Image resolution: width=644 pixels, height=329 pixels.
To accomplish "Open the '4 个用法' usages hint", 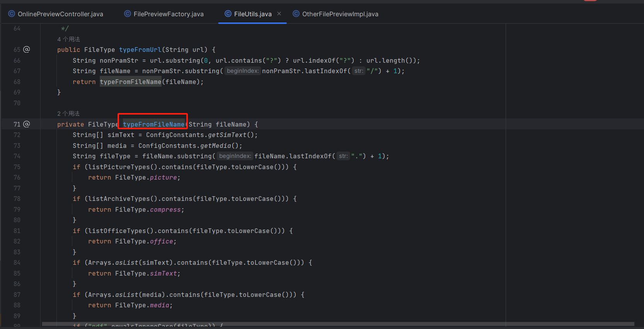I will (68, 39).
